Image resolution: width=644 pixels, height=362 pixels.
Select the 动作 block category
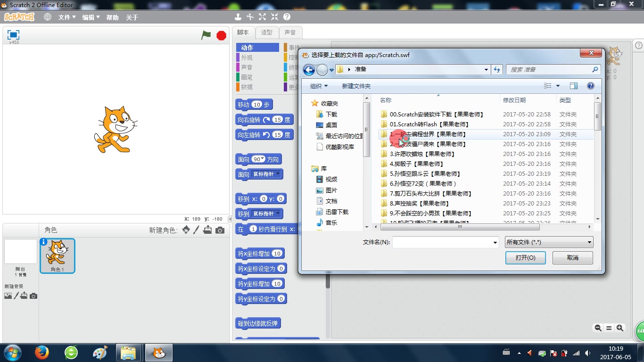click(x=258, y=48)
